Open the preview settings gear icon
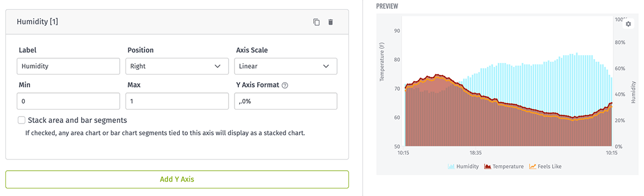The height and width of the screenshot is (196, 644). tap(628, 24)
